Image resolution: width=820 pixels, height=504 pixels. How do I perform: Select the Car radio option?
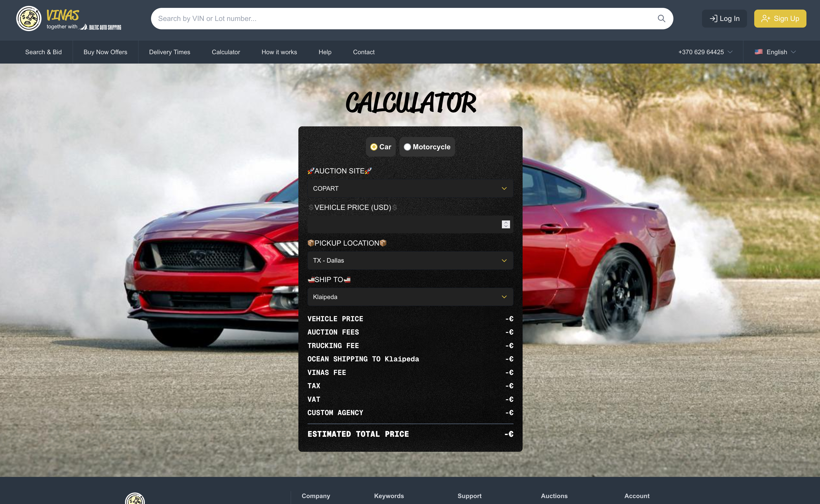[x=374, y=147]
